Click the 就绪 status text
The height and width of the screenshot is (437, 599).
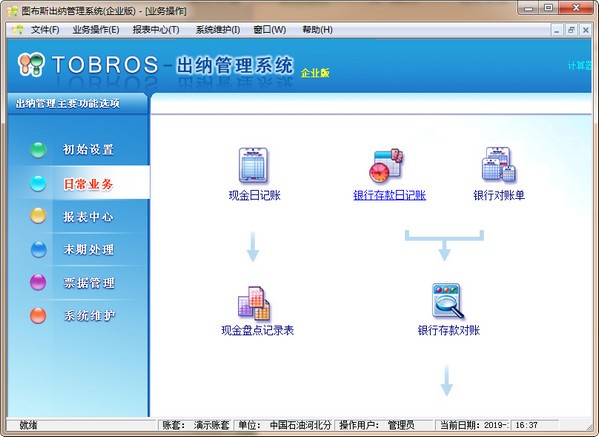(x=28, y=425)
